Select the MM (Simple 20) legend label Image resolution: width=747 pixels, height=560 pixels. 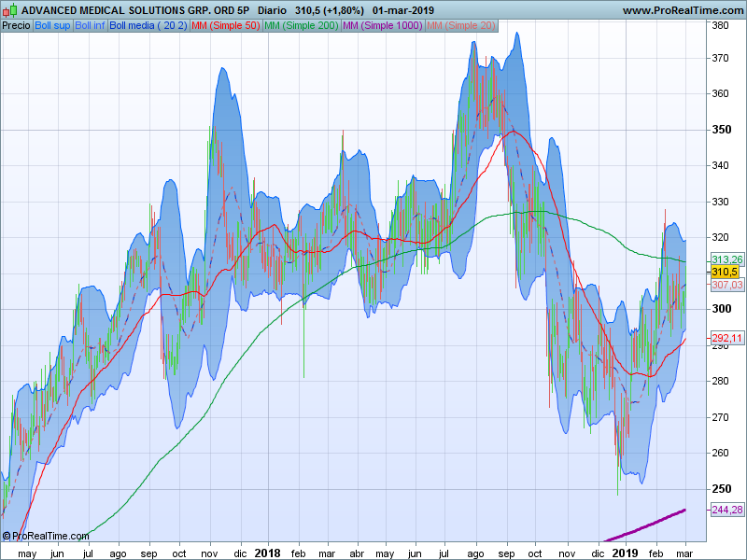click(461, 26)
